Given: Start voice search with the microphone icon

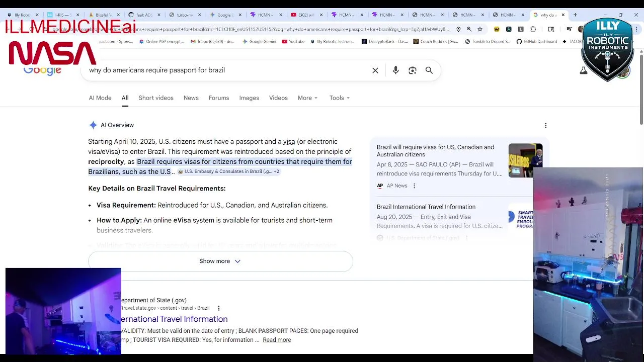Looking at the screenshot, I should click(x=395, y=70).
